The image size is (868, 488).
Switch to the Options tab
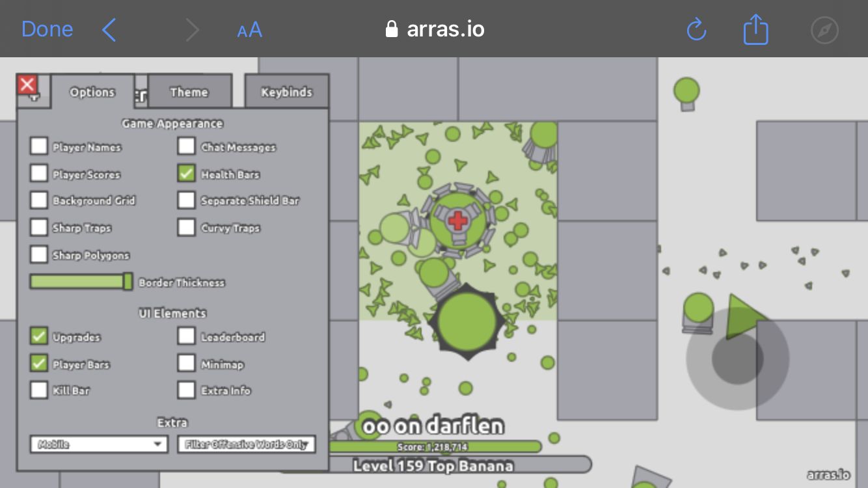(x=92, y=92)
